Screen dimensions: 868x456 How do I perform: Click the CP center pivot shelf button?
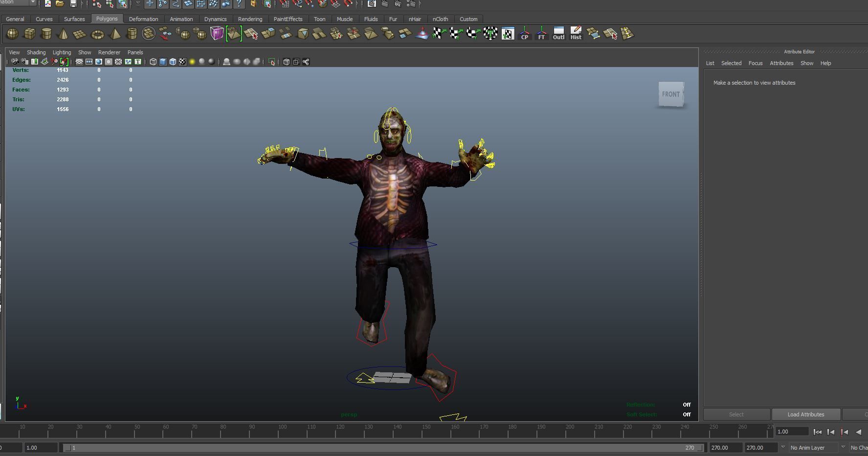(524, 34)
